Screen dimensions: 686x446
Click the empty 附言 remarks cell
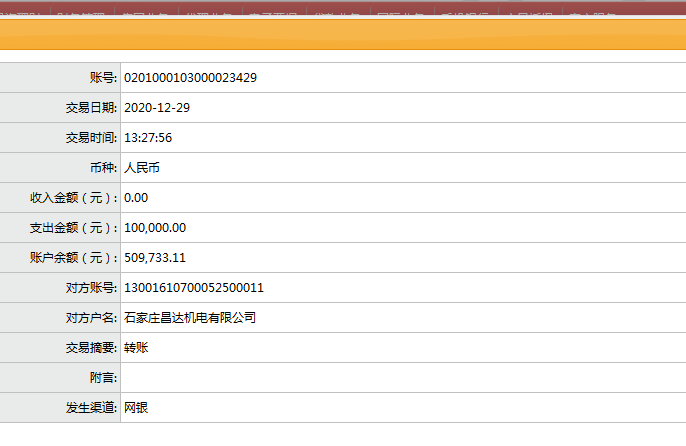(400, 378)
